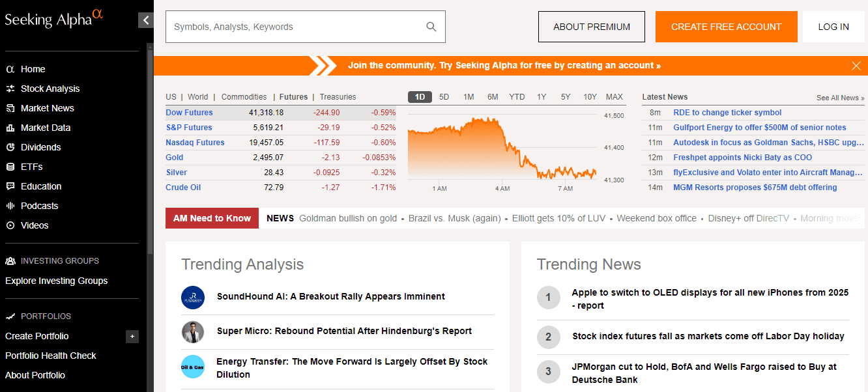The width and height of the screenshot is (868, 392).
Task: Click the Log In button
Action: [x=833, y=27]
